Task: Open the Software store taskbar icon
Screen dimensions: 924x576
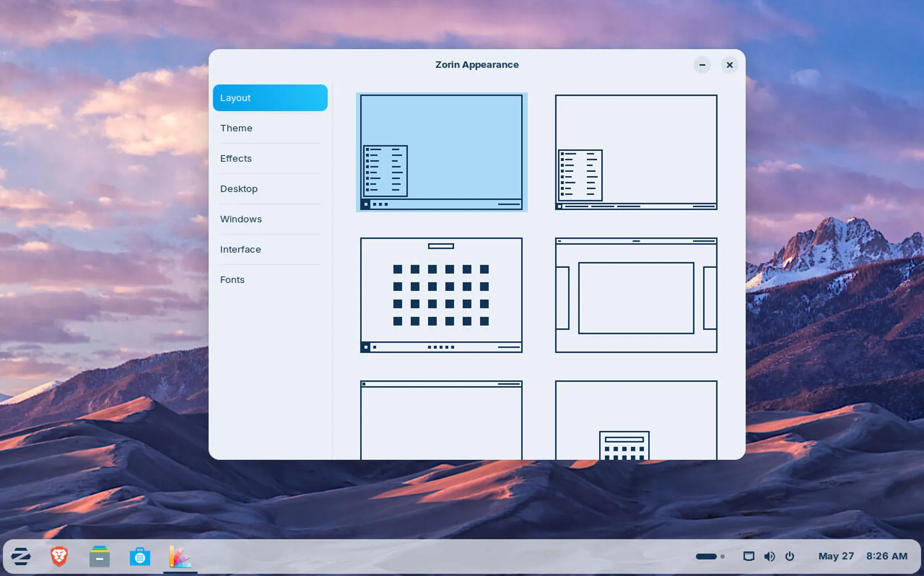Action: 140,557
